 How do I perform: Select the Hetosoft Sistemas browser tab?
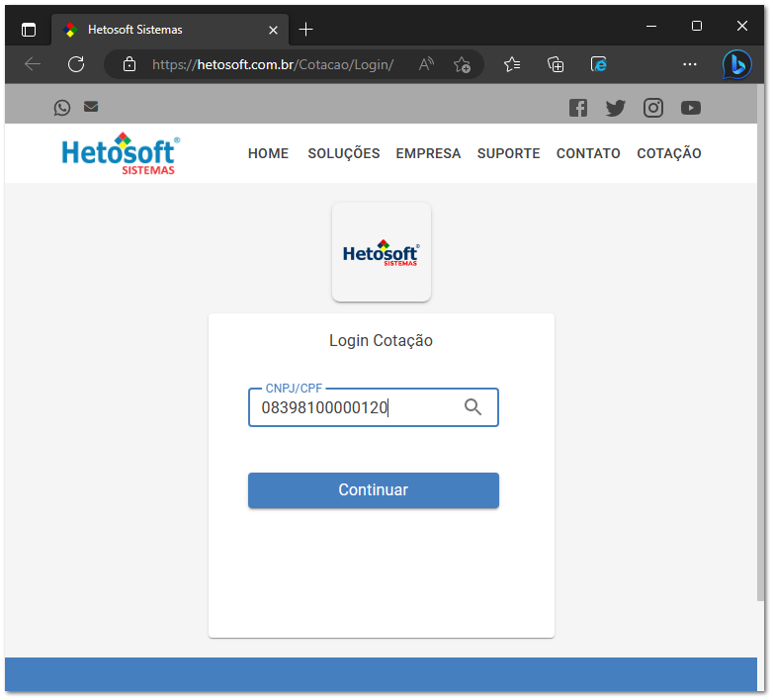click(x=170, y=30)
